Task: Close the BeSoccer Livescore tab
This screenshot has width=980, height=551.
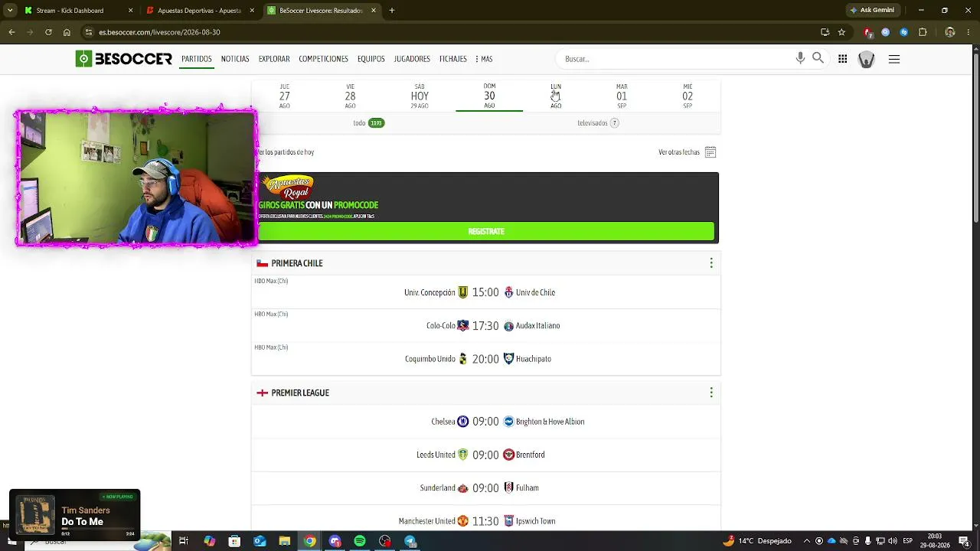Action: coord(374,11)
